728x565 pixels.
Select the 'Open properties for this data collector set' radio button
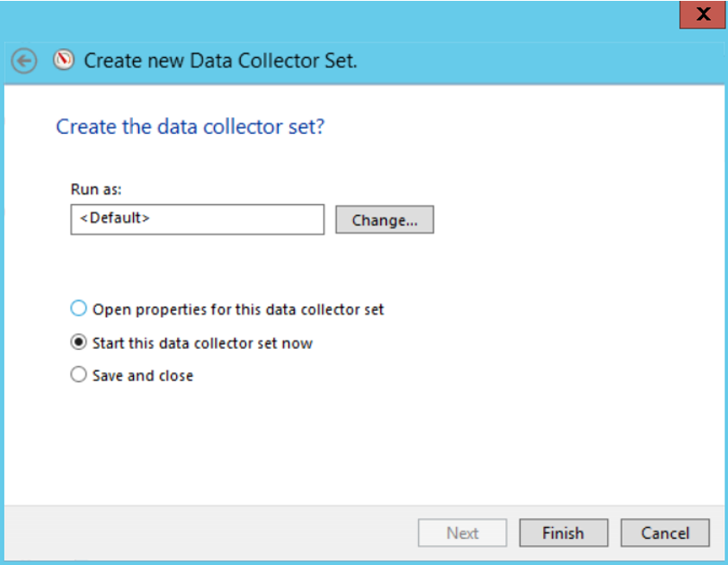[79, 308]
